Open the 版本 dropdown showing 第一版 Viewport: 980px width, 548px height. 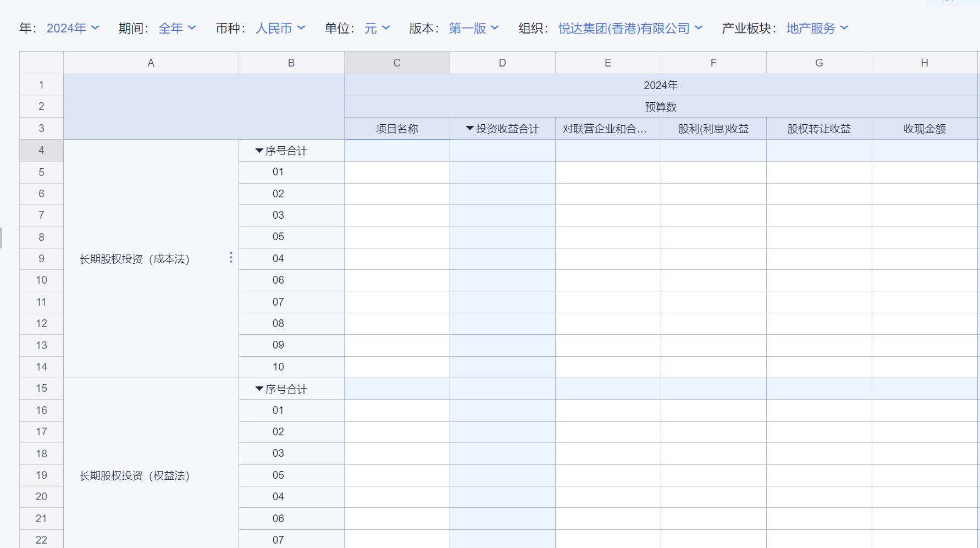click(x=474, y=28)
